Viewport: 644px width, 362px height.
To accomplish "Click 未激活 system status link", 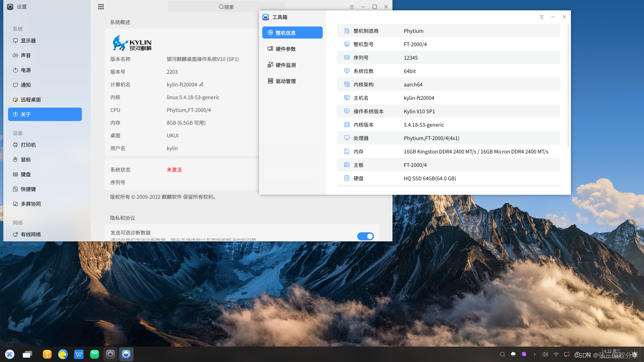I will click(174, 170).
